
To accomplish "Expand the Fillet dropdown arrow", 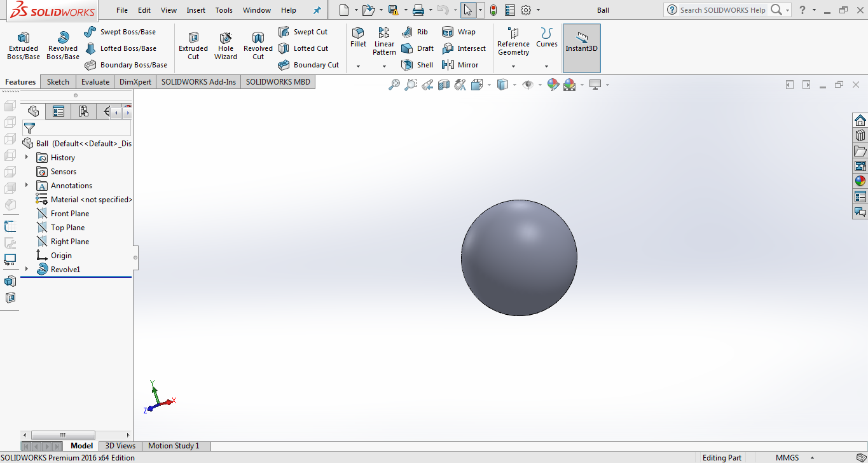I will [x=358, y=66].
